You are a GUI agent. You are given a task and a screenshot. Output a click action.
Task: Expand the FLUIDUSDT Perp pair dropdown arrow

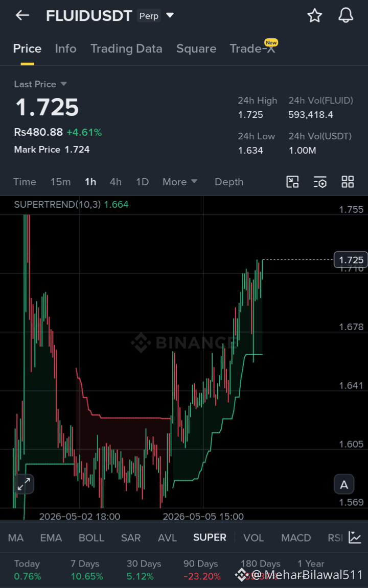170,16
